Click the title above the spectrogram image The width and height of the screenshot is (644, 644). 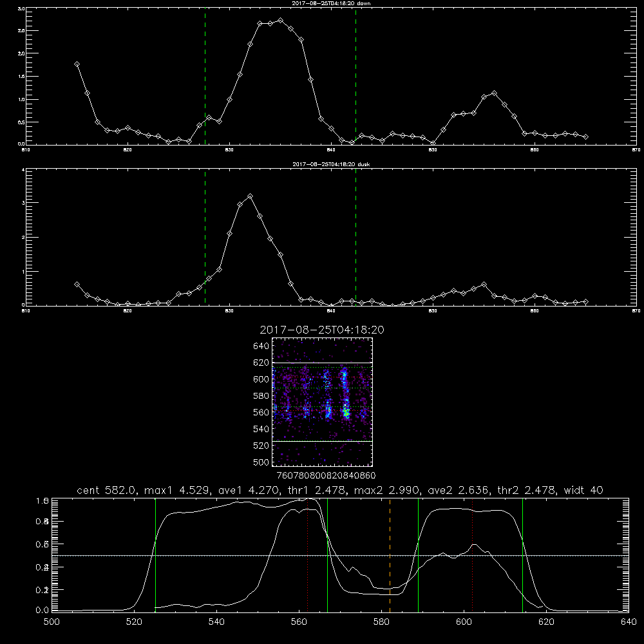pos(322,330)
